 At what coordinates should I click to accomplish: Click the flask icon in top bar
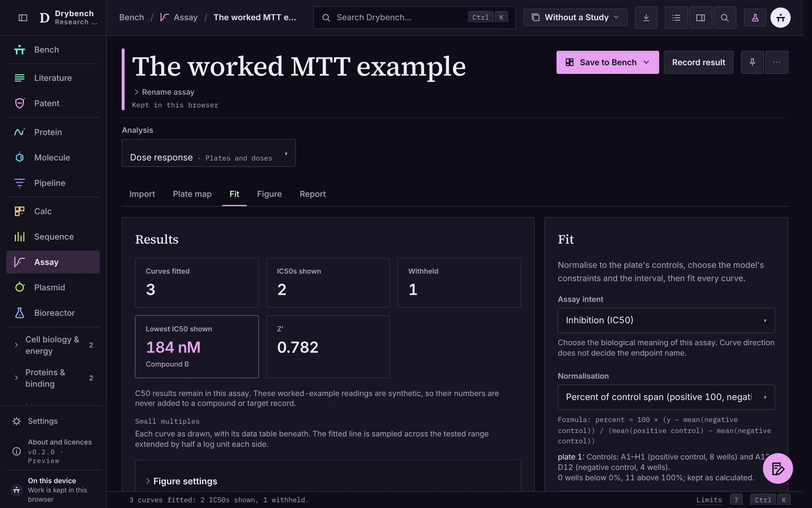tap(755, 18)
